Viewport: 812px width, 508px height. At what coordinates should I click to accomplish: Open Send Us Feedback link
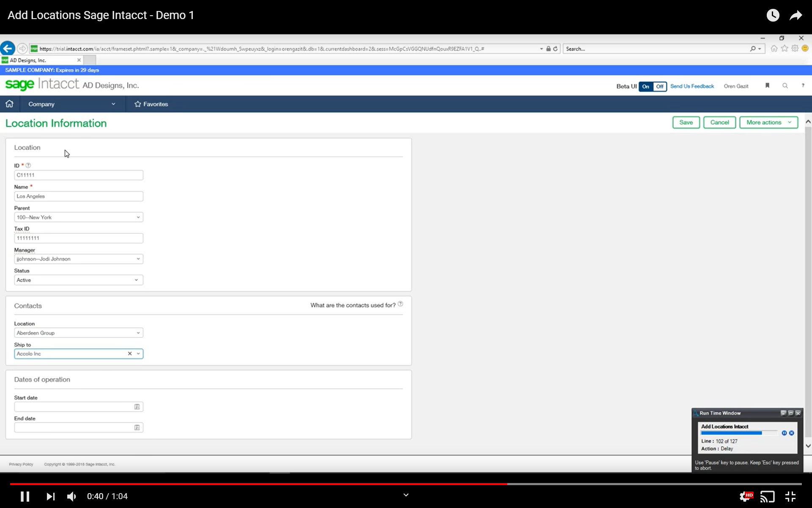tap(692, 86)
